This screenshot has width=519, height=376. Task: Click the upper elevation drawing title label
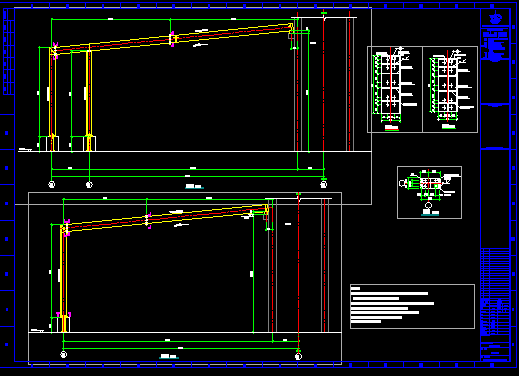pos(194,187)
